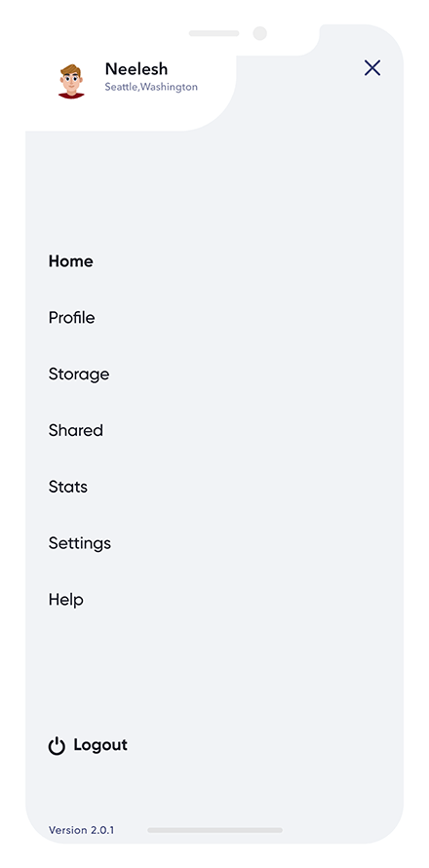This screenshot has height=868, width=429.
Task: Tap the user avatar picture
Action: click(x=71, y=81)
